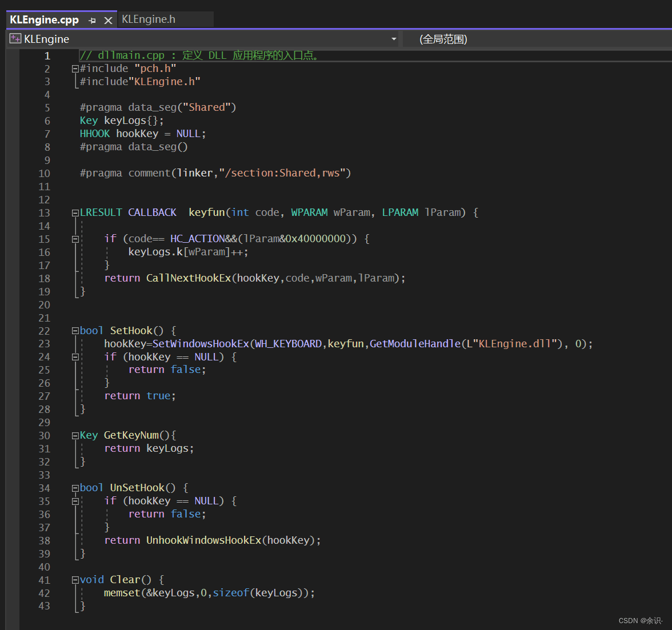Image resolution: width=672 pixels, height=630 pixels.
Task: Click the HHOOK type on line 7
Action: tap(95, 134)
